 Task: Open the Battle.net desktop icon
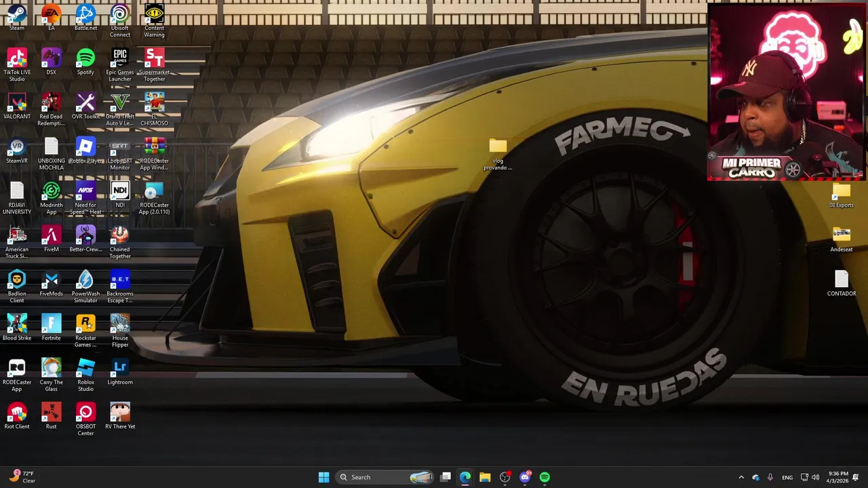[85, 16]
